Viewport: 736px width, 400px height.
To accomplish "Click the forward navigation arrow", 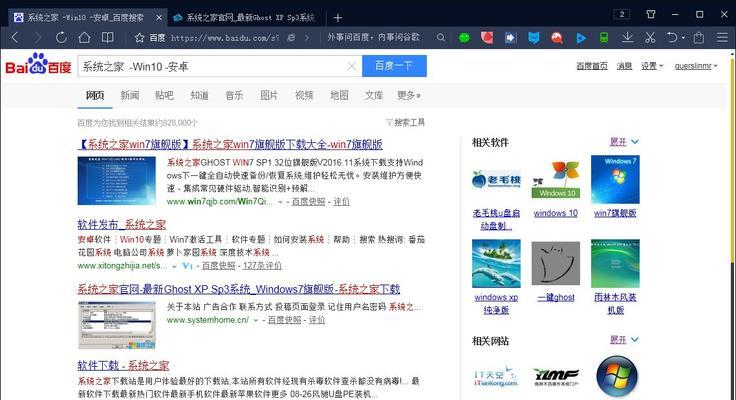I will click(38, 38).
